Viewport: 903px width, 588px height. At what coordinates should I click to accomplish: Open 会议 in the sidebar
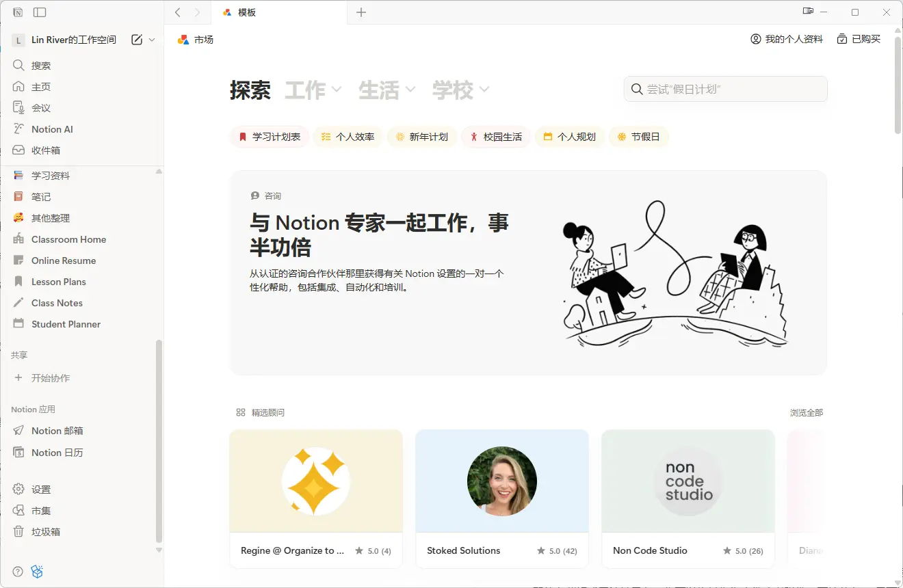(x=82, y=108)
